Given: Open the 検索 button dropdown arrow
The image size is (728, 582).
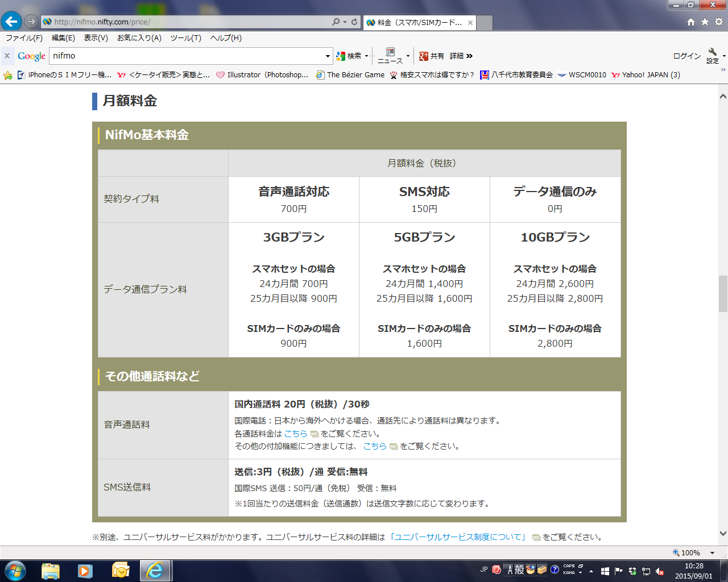Looking at the screenshot, I should (x=367, y=56).
